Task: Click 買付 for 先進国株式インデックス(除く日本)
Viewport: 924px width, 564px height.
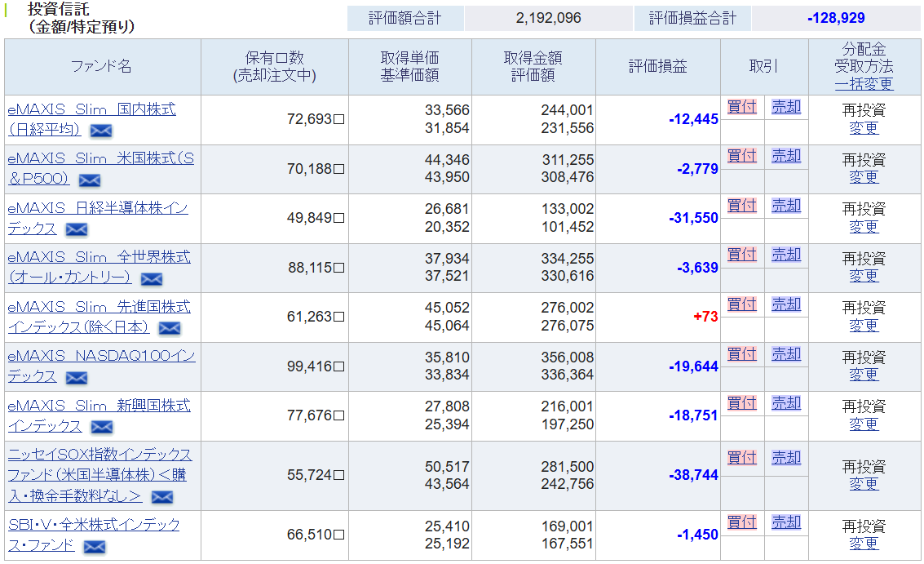Action: coord(742,304)
